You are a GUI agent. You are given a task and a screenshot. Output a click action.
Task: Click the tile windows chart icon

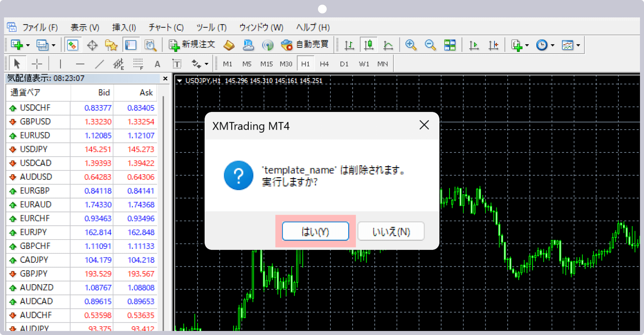449,45
